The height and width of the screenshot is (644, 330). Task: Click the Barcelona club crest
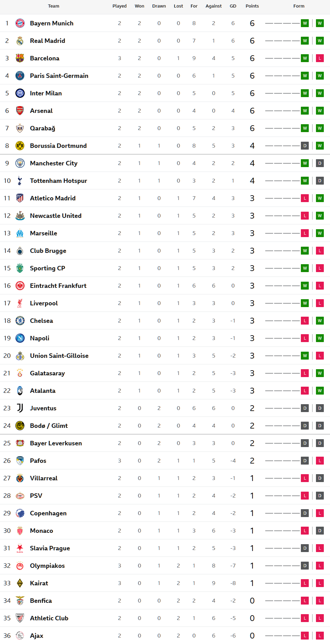(x=20, y=58)
